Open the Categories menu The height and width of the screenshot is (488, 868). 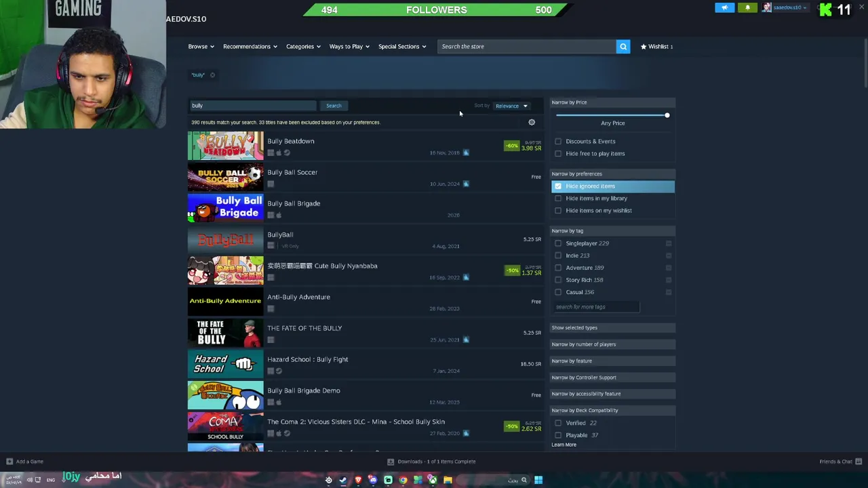[x=303, y=47]
